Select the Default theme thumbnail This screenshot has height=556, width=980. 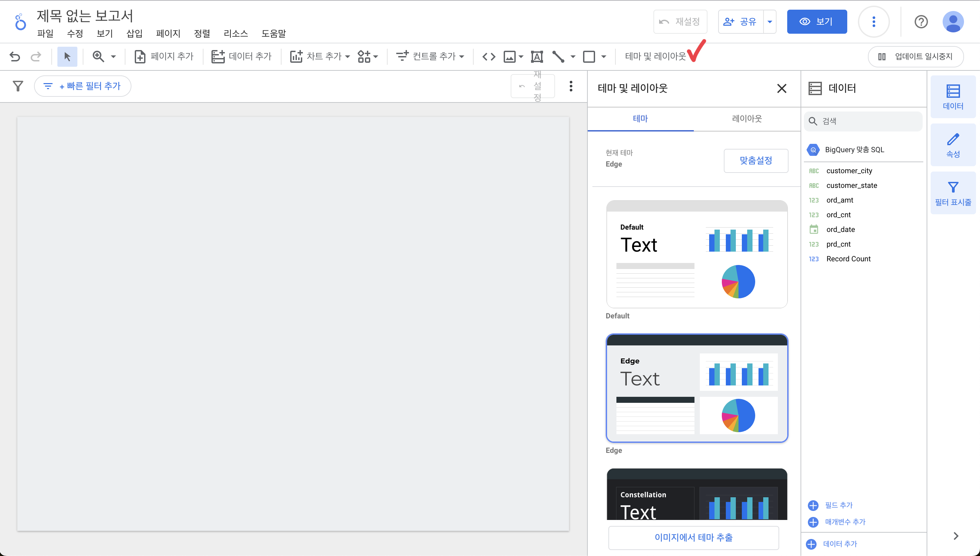[x=696, y=254]
